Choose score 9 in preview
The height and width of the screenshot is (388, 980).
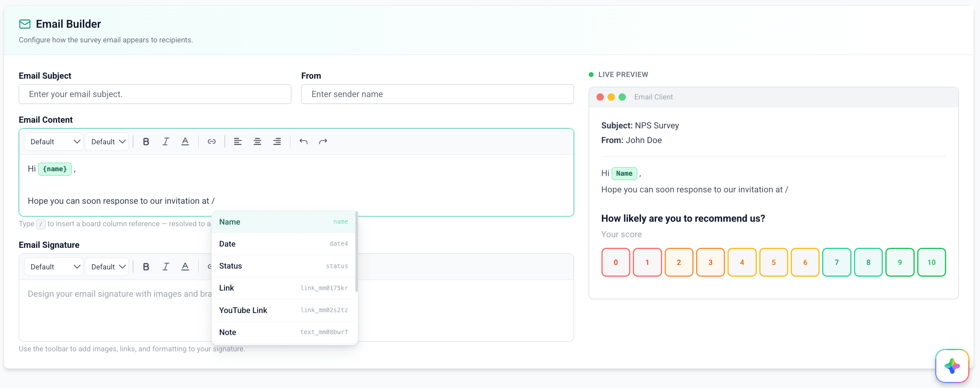(900, 262)
